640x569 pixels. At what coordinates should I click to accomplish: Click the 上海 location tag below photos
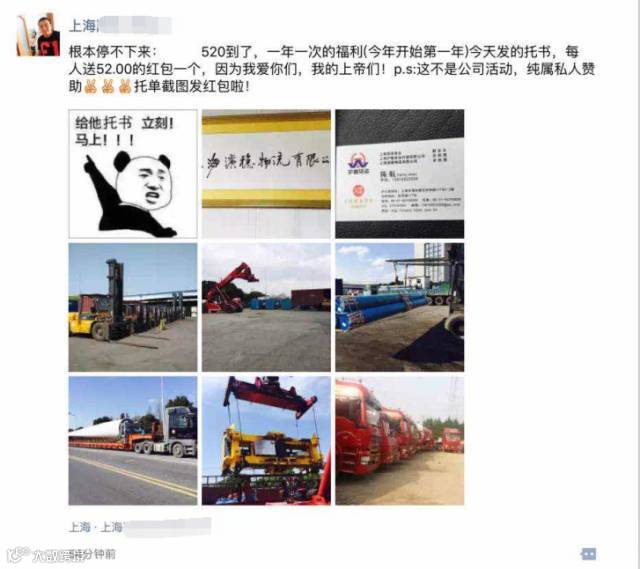coord(140,527)
